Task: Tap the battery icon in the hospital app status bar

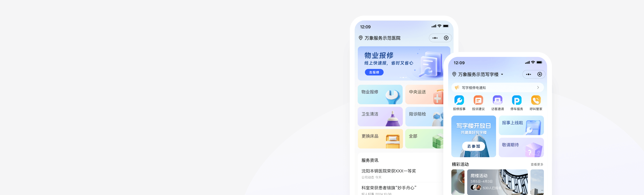Action: pos(446,26)
